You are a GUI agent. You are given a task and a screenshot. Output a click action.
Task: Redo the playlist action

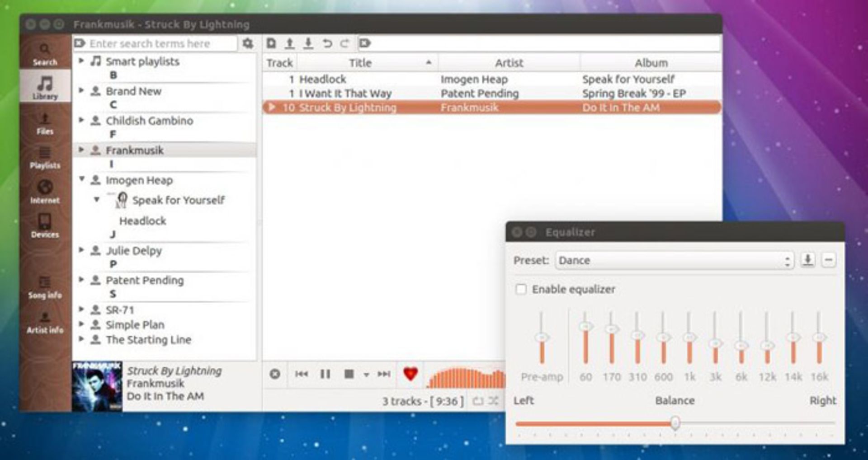click(345, 43)
